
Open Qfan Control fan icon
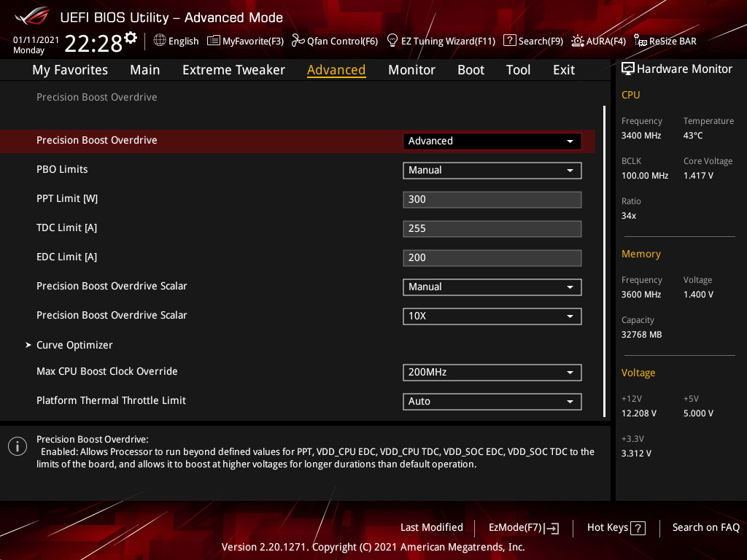[298, 41]
